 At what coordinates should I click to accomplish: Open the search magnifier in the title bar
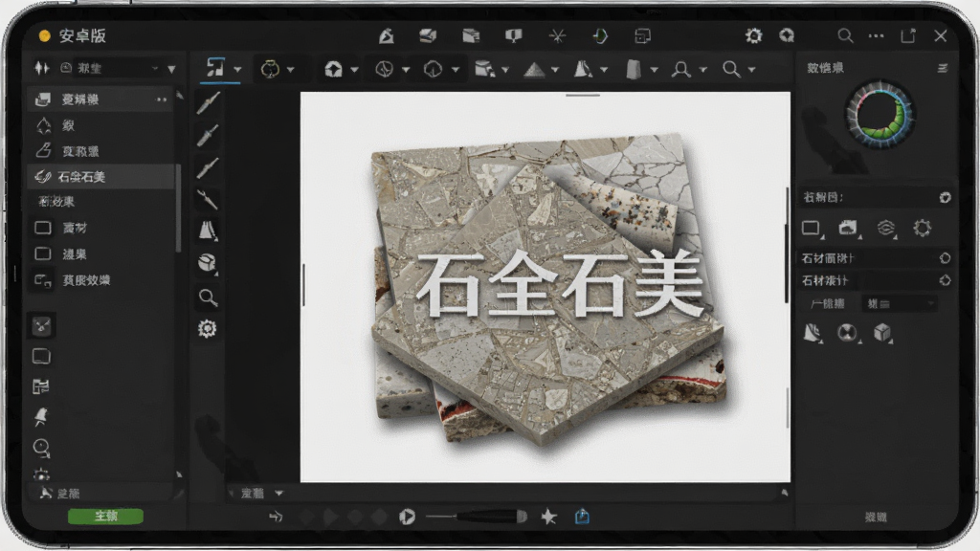click(x=845, y=35)
